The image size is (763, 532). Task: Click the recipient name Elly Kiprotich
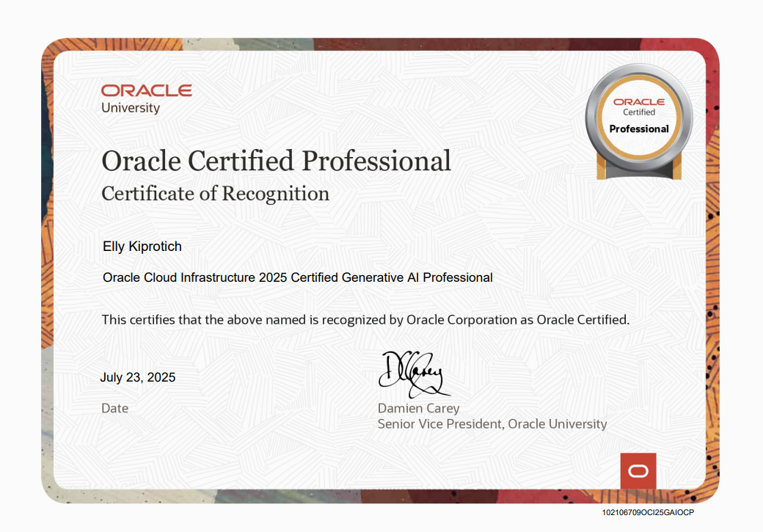(x=142, y=247)
